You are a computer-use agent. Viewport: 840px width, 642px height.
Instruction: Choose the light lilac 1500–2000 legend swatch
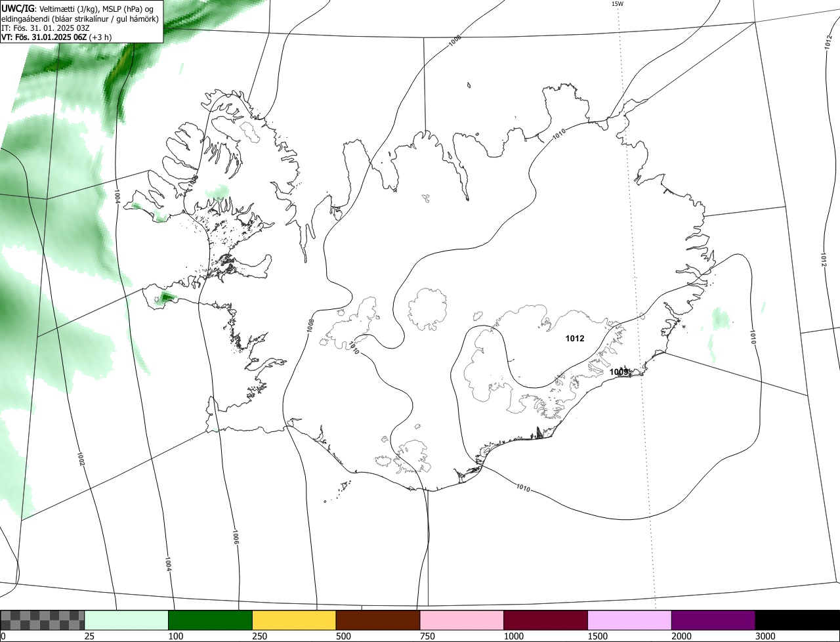(630, 620)
